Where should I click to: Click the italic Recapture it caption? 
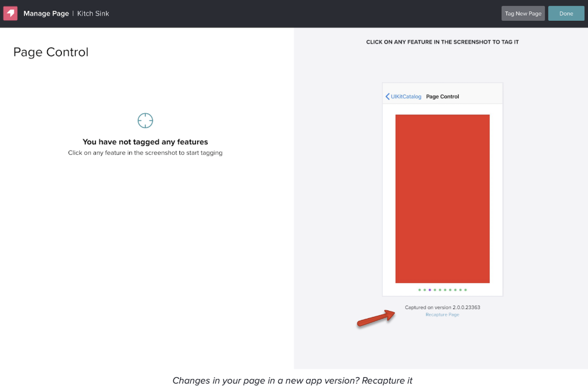pos(292,381)
